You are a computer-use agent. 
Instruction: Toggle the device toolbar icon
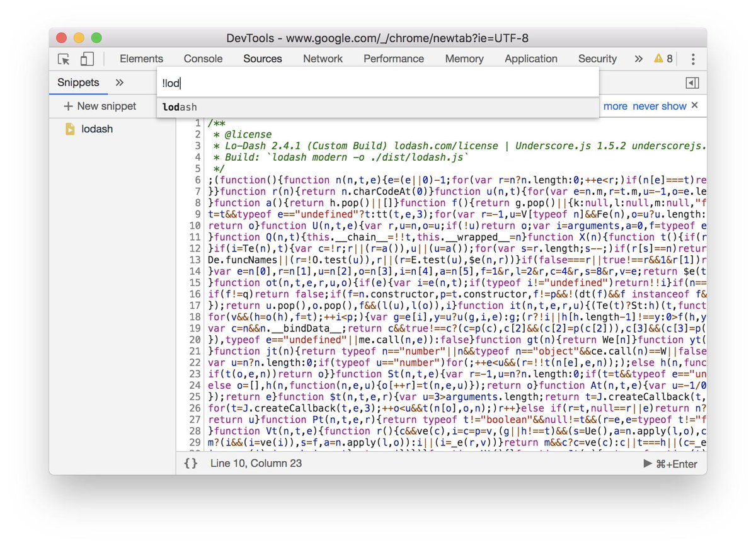coord(87,59)
